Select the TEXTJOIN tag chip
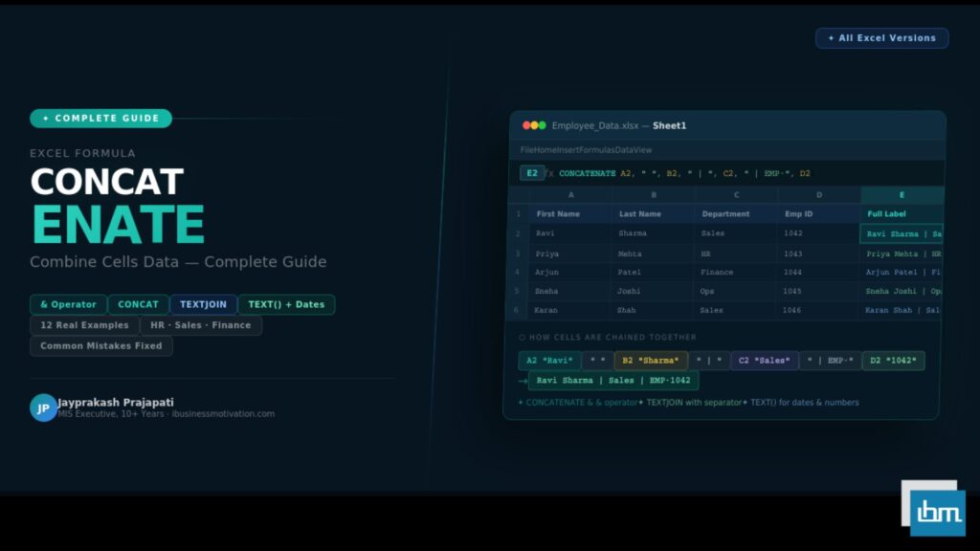Screen dimensions: 980x551 [203, 304]
